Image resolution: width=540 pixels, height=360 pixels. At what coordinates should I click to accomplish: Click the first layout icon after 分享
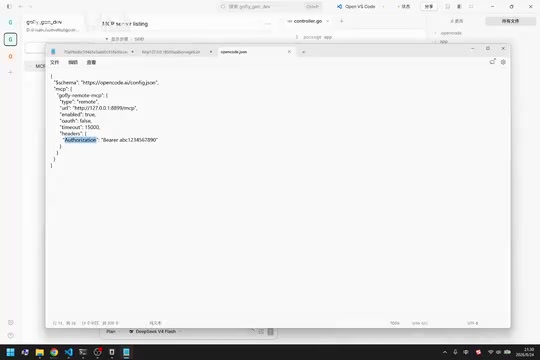click(447, 7)
